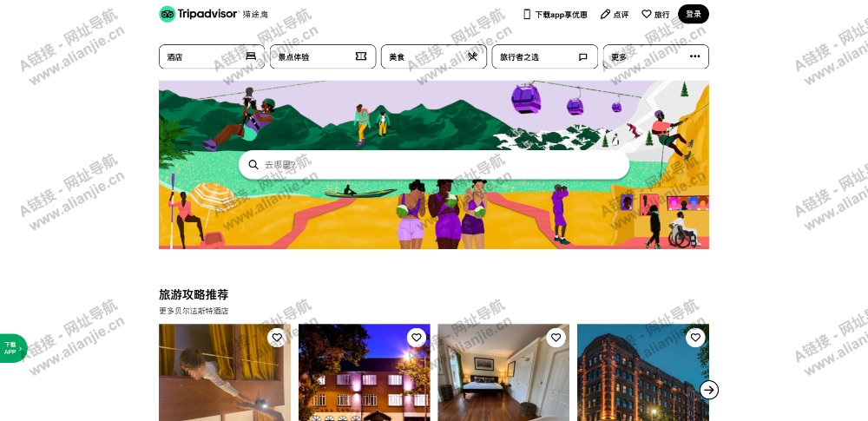Expand the green 下载APP side tab

pyautogui.click(x=13, y=348)
